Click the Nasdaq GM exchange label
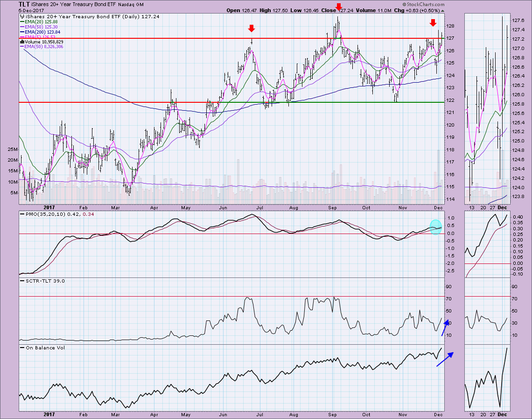The width and height of the screenshot is (532, 419). [x=131, y=5]
